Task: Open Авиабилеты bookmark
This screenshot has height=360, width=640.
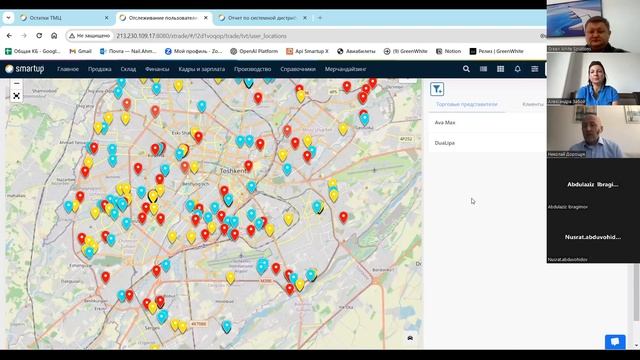Action: pos(356,51)
